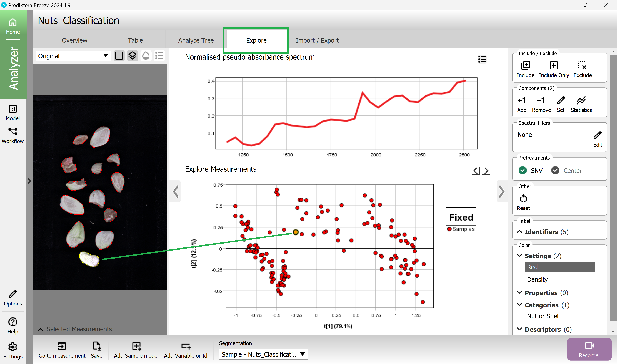Click the Include Only icon
This screenshot has height=364, width=617.
coord(553,66)
